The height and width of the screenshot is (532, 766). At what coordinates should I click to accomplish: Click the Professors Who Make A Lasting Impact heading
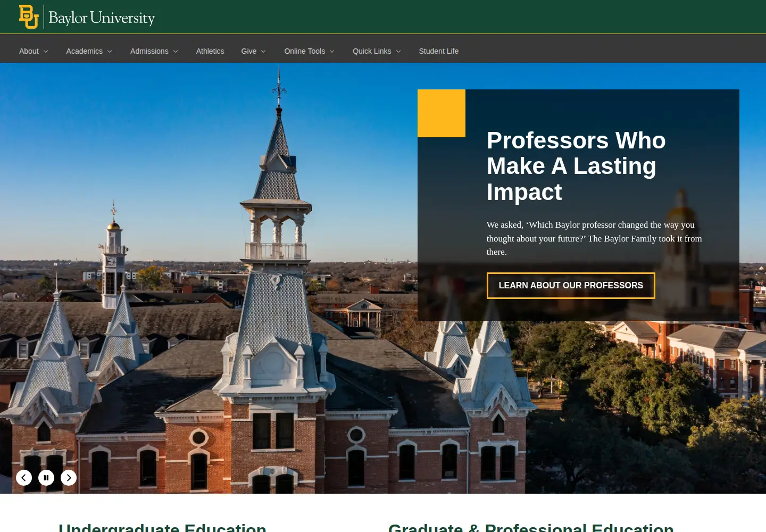[x=576, y=166]
